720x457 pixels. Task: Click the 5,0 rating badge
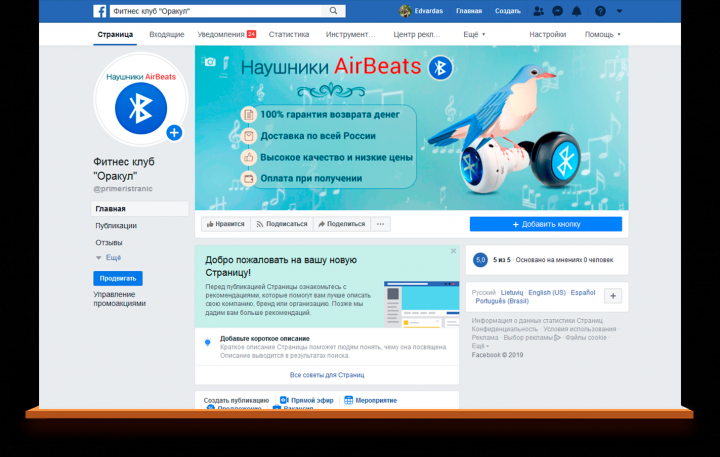click(480, 260)
